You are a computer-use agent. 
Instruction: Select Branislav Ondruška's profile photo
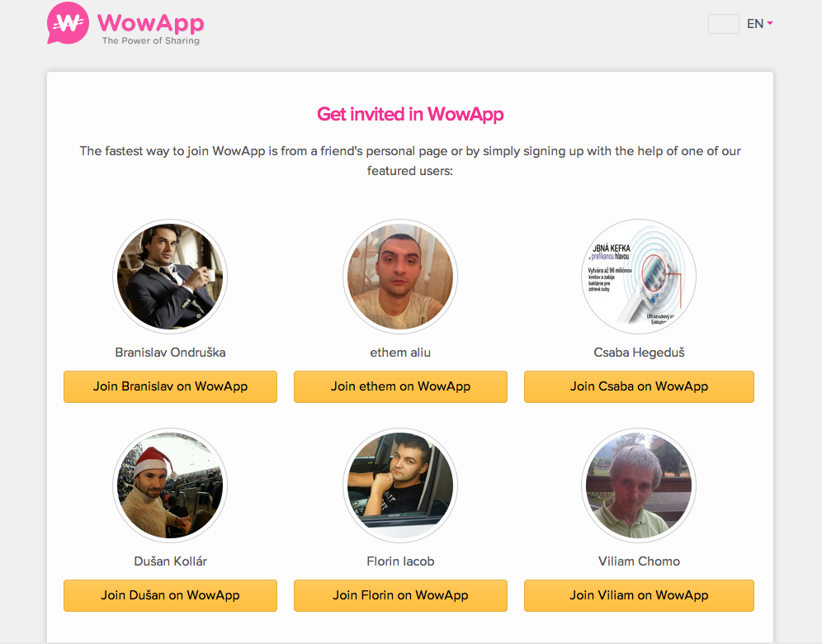[170, 277]
